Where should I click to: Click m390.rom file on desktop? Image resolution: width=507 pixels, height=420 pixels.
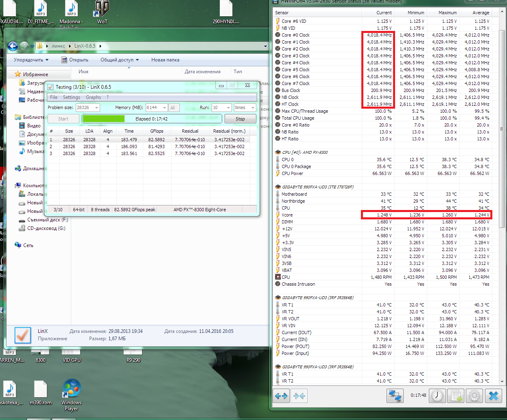pyautogui.click(x=41, y=393)
